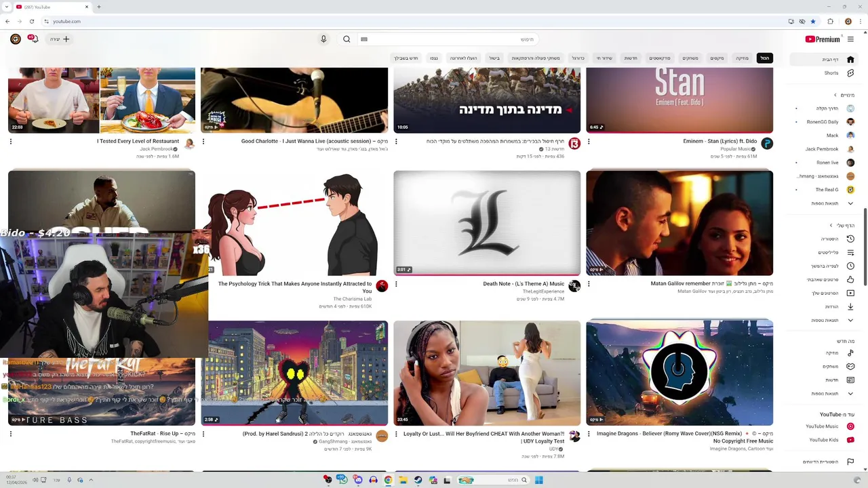The height and width of the screenshot is (488, 868).
Task: Open File Explorer from the taskbar
Action: pyautogui.click(x=403, y=480)
